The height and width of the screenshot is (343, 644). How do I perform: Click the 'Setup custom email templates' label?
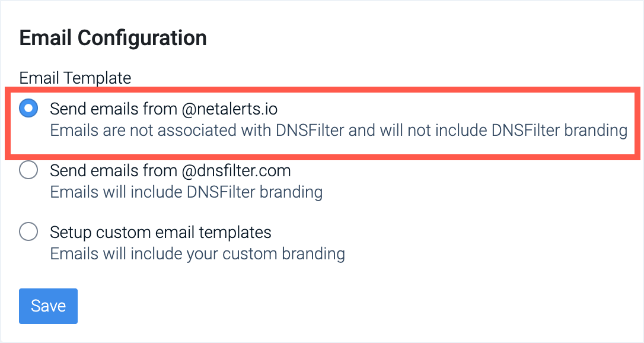[x=160, y=231]
